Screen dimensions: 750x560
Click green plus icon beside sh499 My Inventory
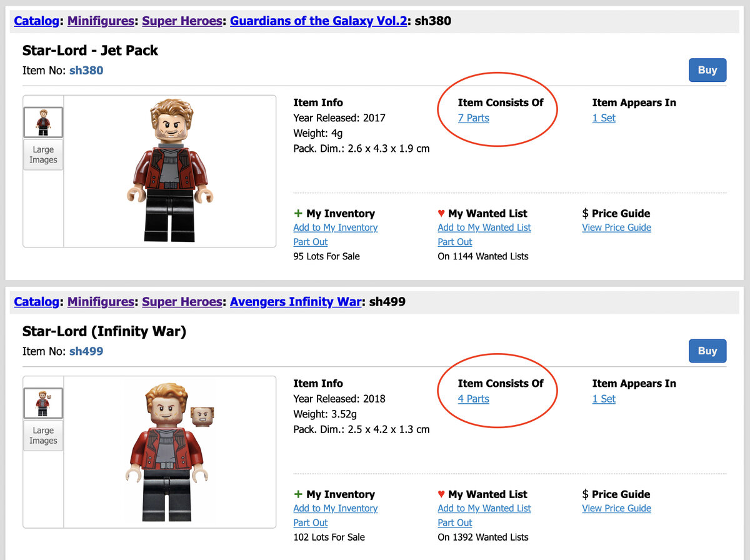click(297, 494)
